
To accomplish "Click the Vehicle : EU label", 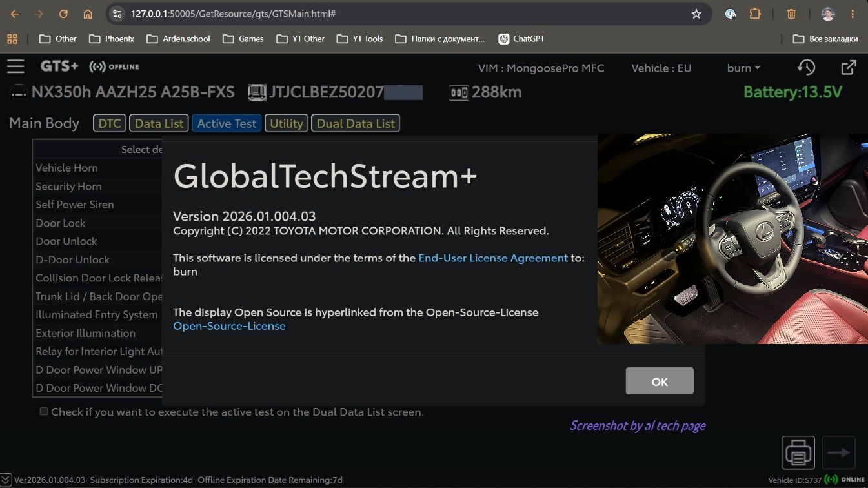I will click(661, 68).
